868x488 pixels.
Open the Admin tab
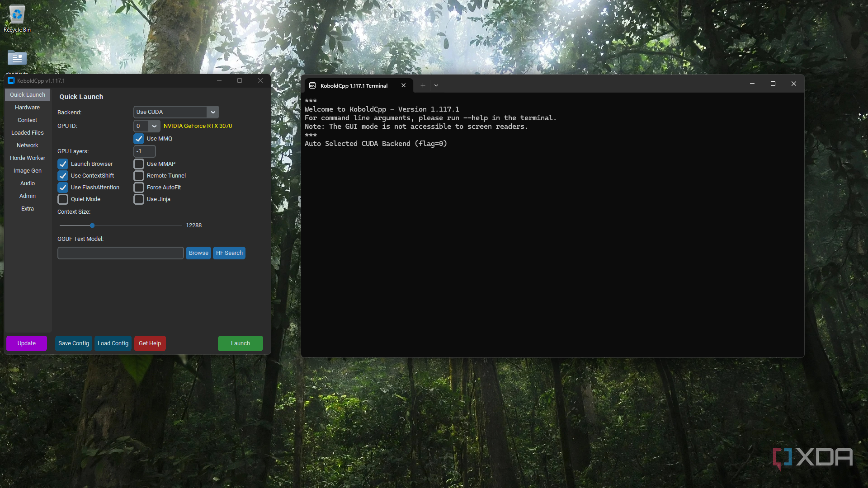(28, 196)
